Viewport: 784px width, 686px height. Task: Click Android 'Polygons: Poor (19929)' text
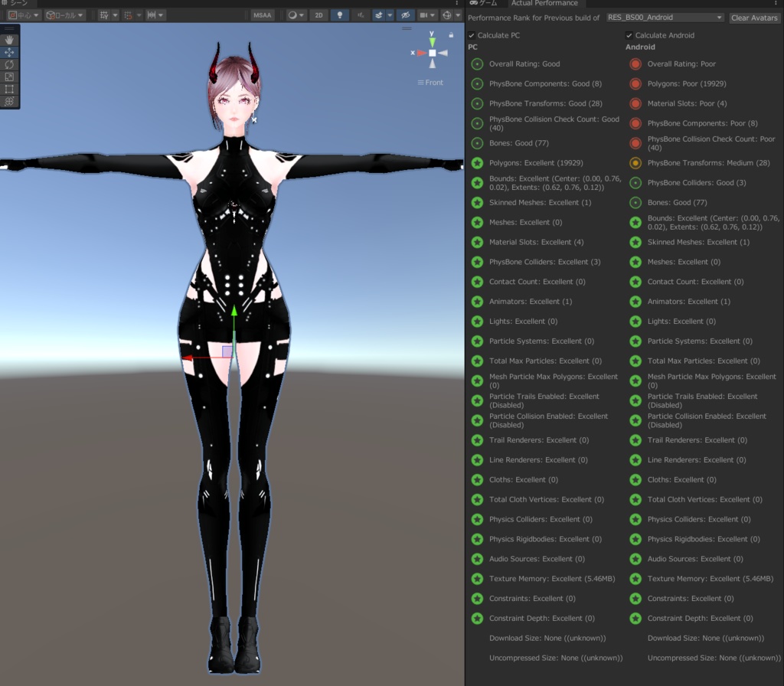click(x=687, y=83)
